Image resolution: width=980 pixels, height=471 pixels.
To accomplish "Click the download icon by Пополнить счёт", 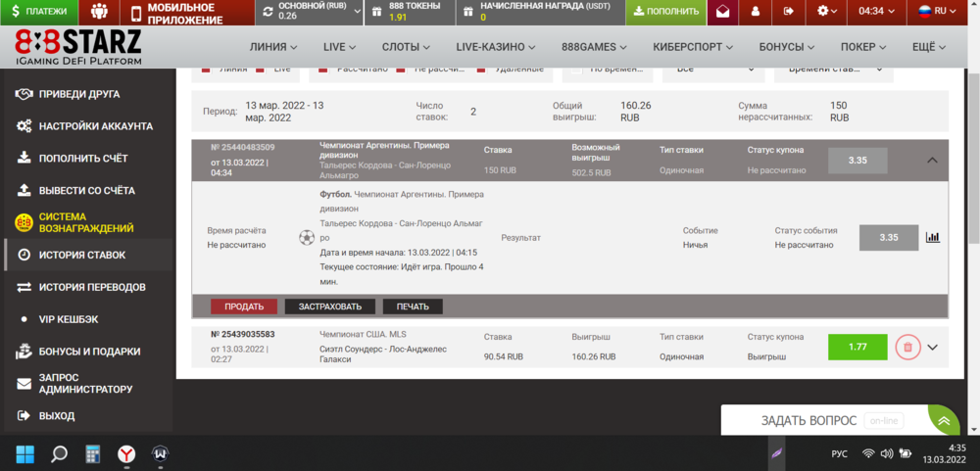I will (x=24, y=158).
